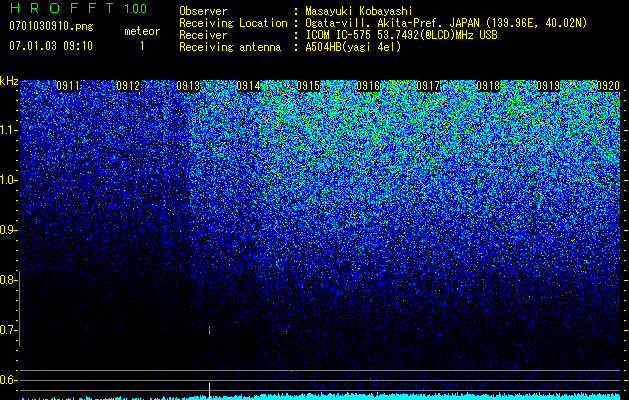629x400 pixels.
Task: Click the 0911 time marker
Action: 68,86
